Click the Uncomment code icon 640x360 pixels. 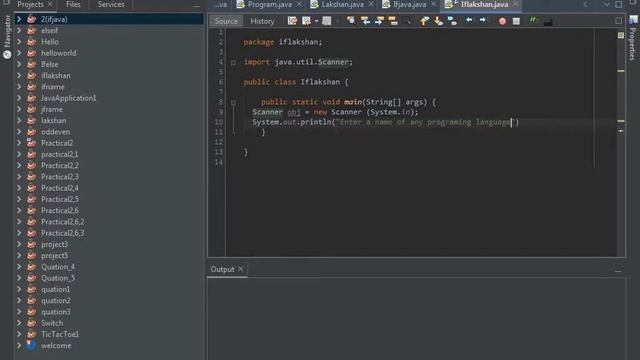coord(548,22)
